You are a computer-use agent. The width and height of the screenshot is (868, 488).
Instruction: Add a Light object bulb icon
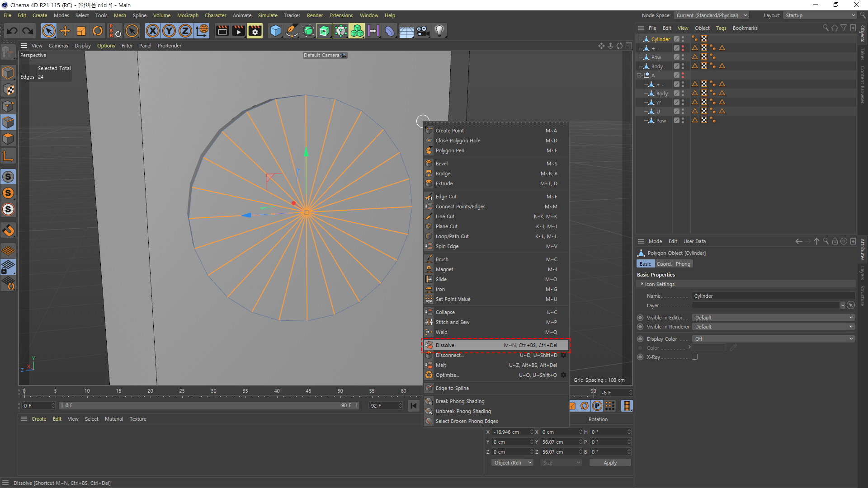pyautogui.click(x=439, y=31)
